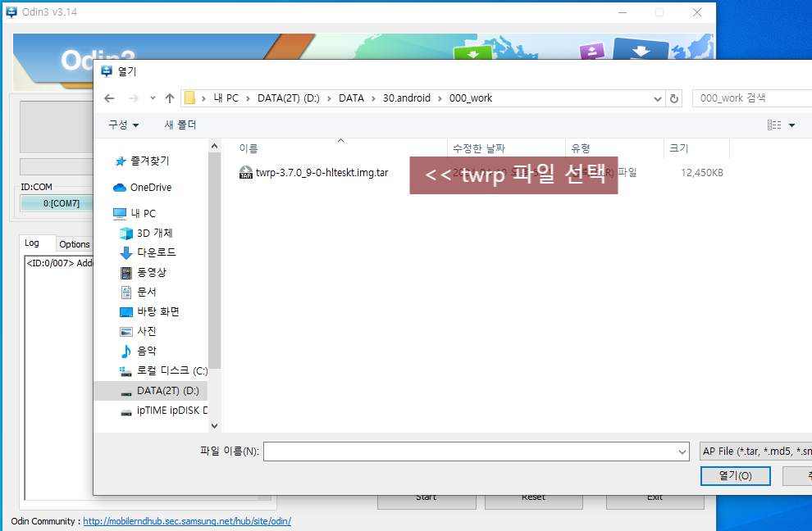This screenshot has width=812, height=531.
Task: Click the folder icon in the address bar
Action: click(x=190, y=98)
